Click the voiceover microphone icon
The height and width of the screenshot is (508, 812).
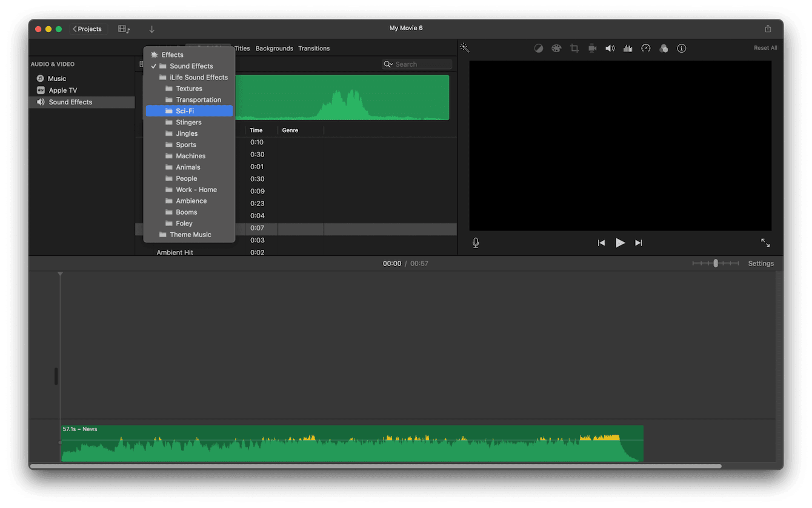tap(476, 242)
